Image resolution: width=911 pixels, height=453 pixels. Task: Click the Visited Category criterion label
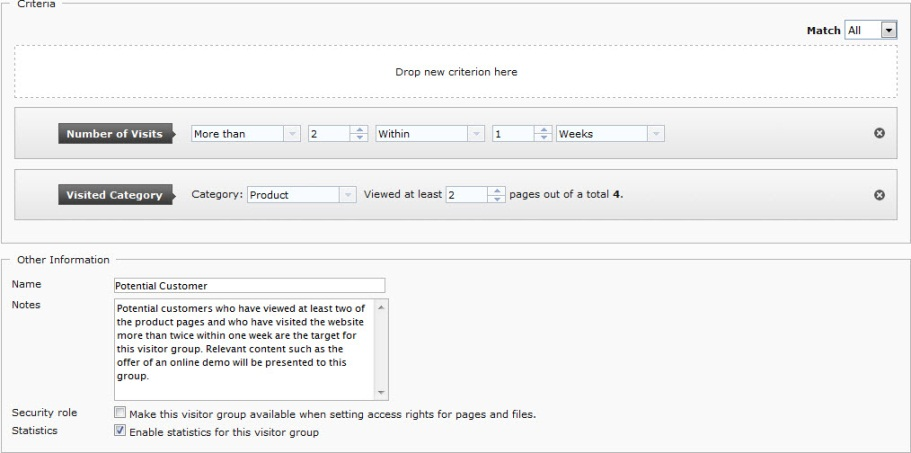pos(114,195)
